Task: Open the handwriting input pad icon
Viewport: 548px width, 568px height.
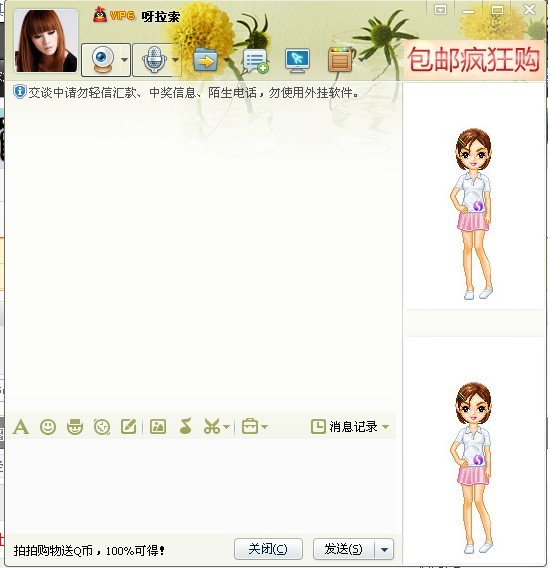Action: (x=129, y=427)
